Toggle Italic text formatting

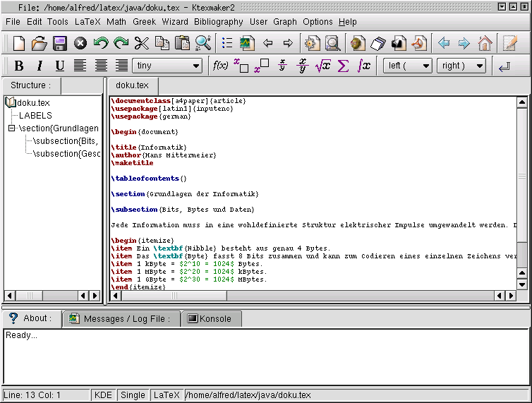[x=40, y=66]
